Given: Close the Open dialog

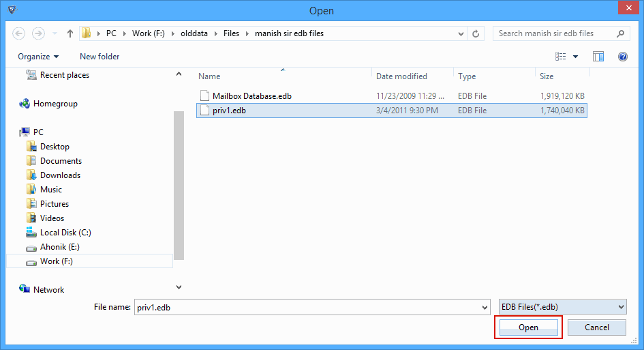Looking at the screenshot, I should (628, 8).
